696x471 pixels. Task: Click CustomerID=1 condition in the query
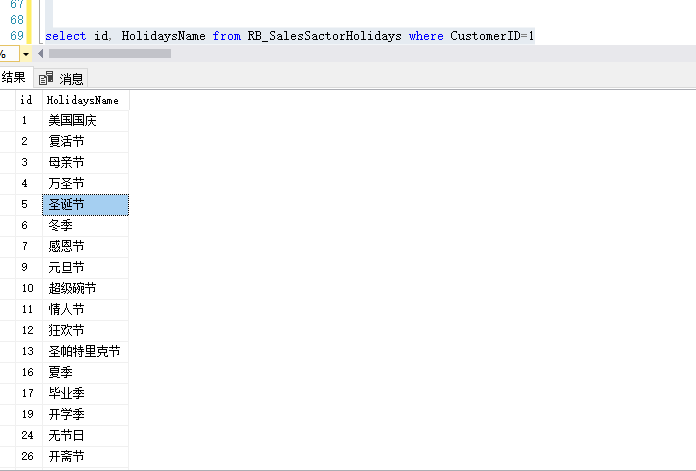coord(492,36)
